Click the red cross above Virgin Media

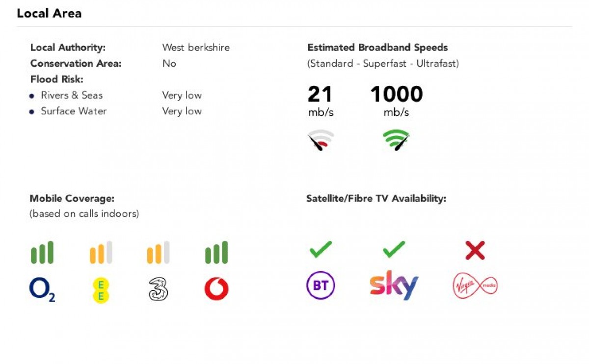tap(475, 250)
